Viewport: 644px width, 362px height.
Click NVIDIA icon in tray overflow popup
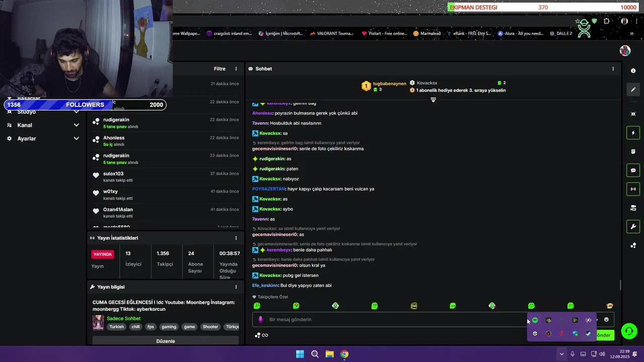(548, 320)
